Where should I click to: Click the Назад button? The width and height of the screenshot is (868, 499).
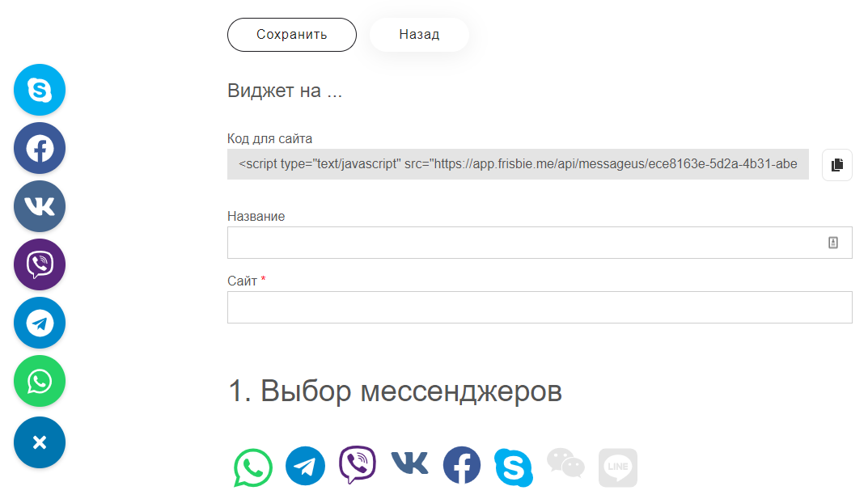coord(418,34)
